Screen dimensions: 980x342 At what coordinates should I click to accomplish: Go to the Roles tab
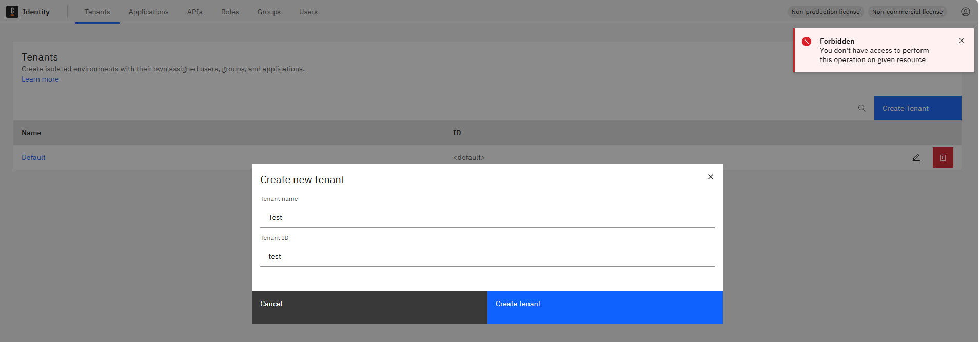point(230,12)
